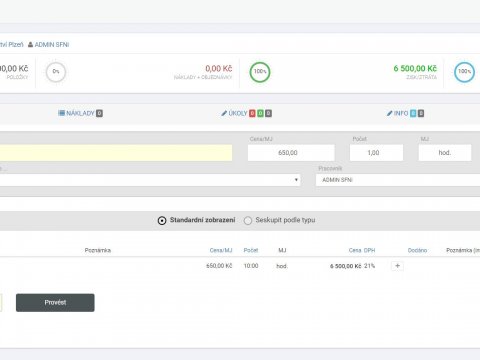Open the INFO tab
This screenshot has height=360, width=480.
tap(401, 113)
